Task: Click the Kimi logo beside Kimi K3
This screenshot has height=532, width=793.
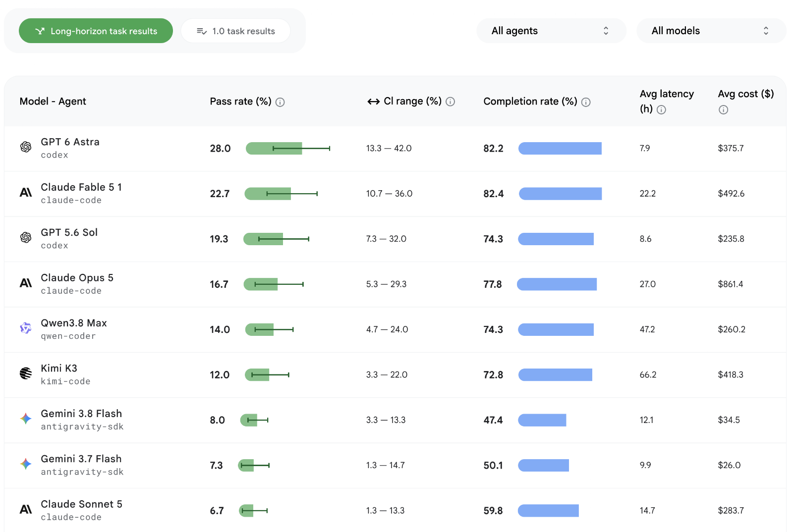Action: [x=26, y=373]
